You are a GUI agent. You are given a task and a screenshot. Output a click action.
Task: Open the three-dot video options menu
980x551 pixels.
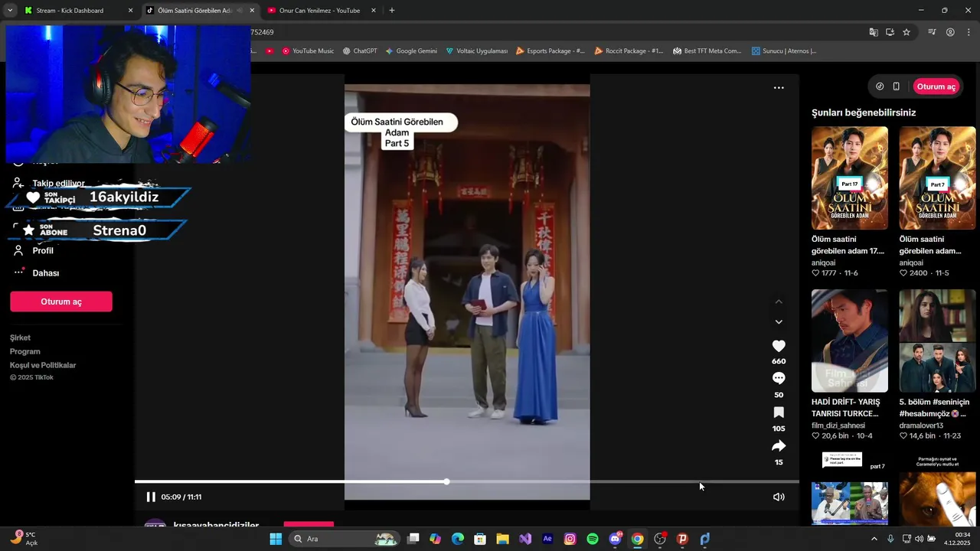779,88
